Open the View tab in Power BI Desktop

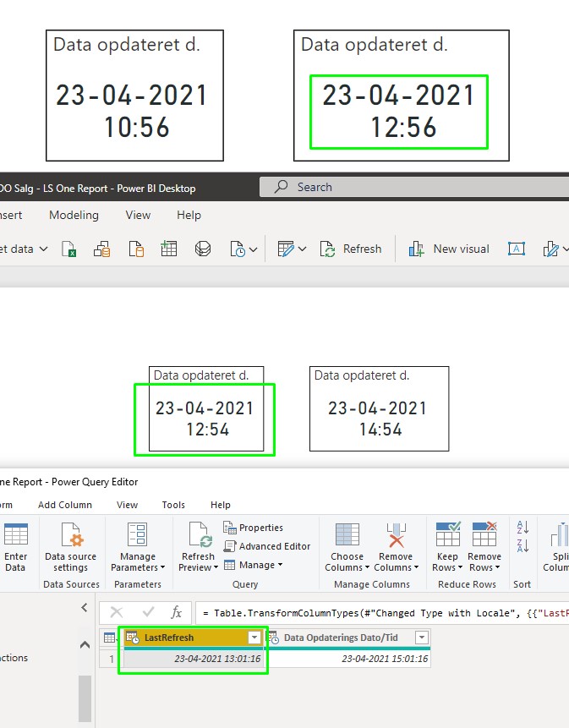coord(138,215)
